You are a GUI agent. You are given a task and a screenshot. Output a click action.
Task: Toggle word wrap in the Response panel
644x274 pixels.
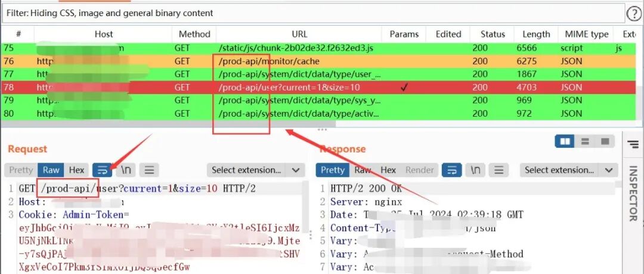click(451, 170)
